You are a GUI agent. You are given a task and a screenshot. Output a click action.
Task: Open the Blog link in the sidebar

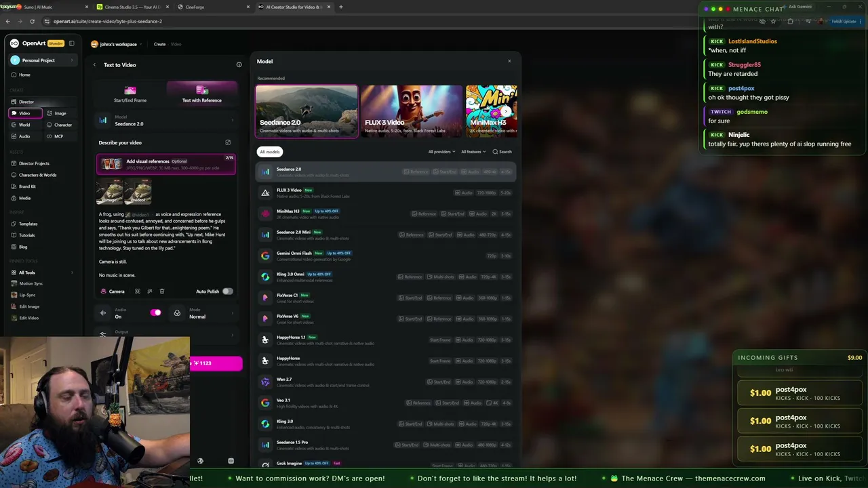pos(23,247)
